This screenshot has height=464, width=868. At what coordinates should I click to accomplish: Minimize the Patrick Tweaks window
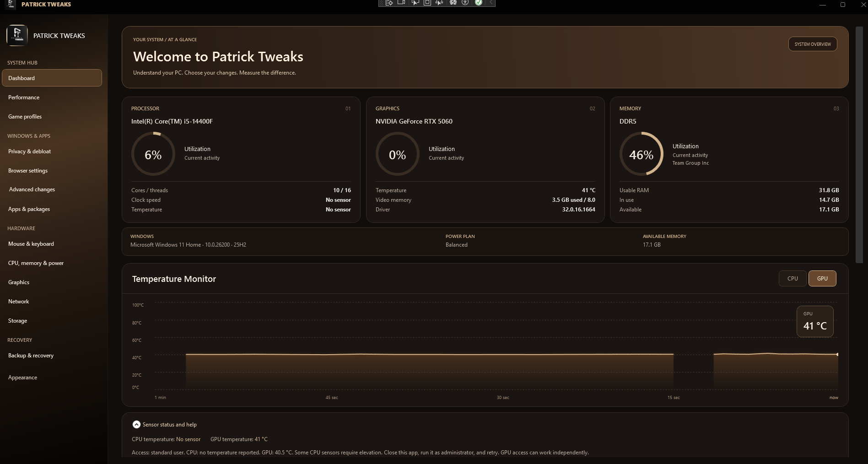(822, 5)
